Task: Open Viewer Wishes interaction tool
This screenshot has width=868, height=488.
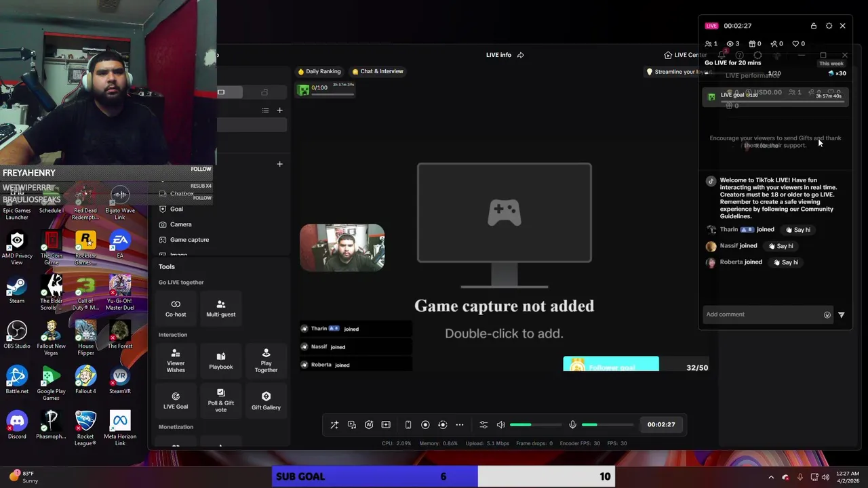Action: [x=176, y=361]
